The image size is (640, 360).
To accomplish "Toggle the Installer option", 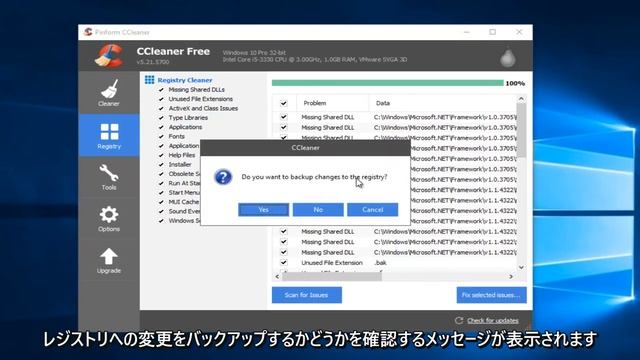I will tap(161, 165).
